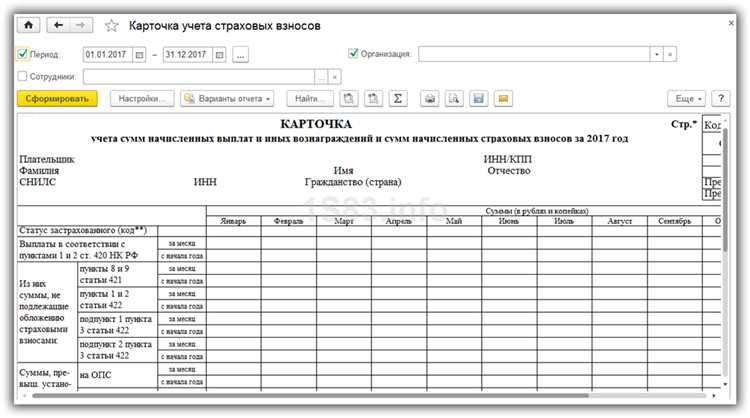Image resolution: width=750 pixels, height=418 pixels.
Task: Click the horizontal scrollbar thumb of report
Action: pos(310,396)
